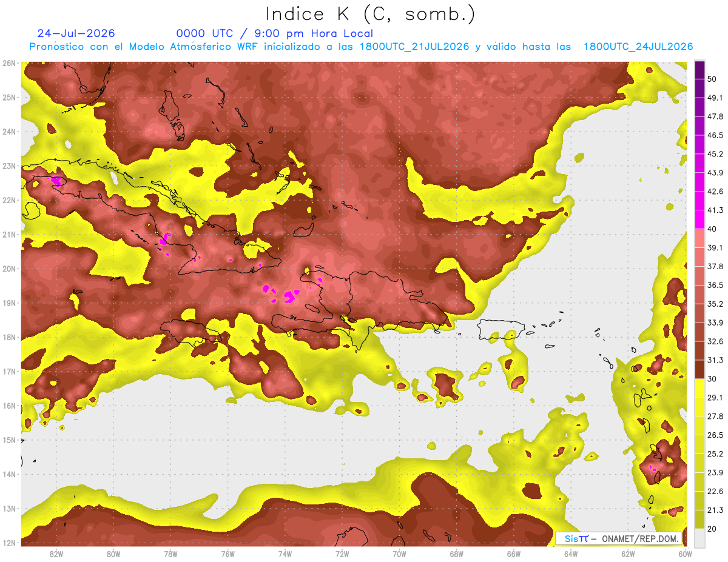Click the color scale value 20 at bottom

point(713,529)
